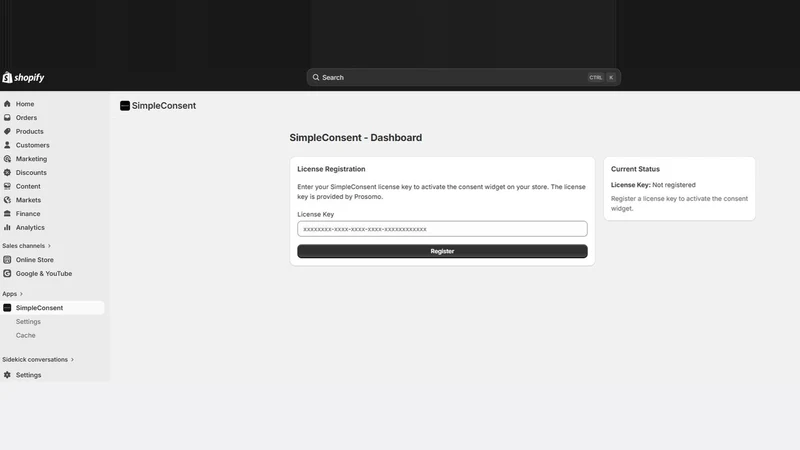Click the Orders inbox icon

[x=7, y=117]
